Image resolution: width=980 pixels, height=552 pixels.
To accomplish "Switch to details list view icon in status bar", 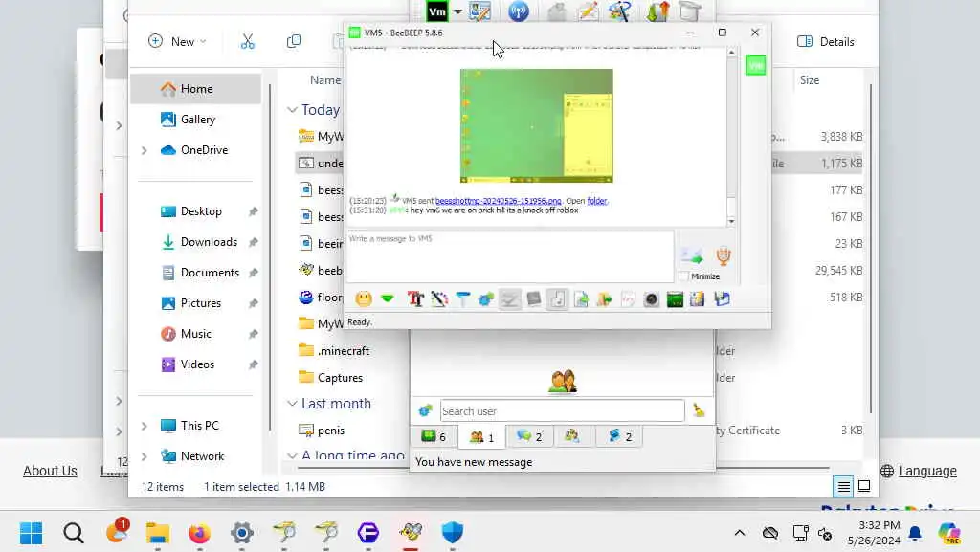I will pos(844,486).
